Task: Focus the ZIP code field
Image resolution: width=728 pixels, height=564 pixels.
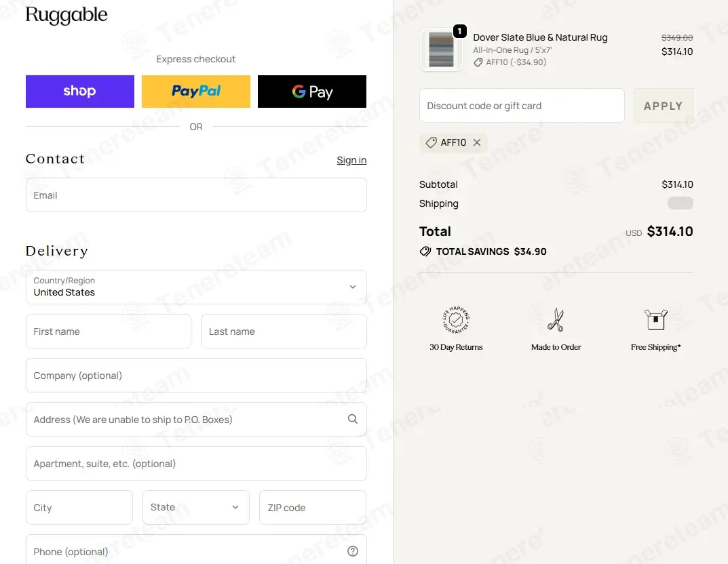Action: 313,508
